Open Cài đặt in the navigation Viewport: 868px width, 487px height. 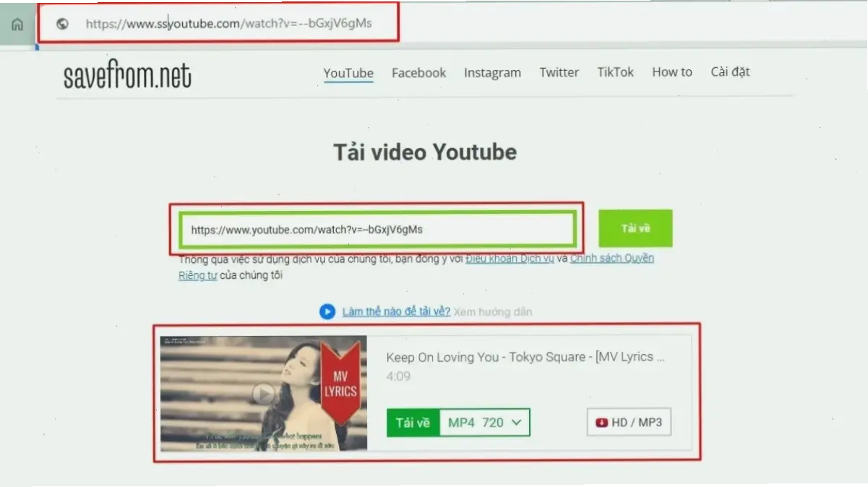pyautogui.click(x=730, y=72)
